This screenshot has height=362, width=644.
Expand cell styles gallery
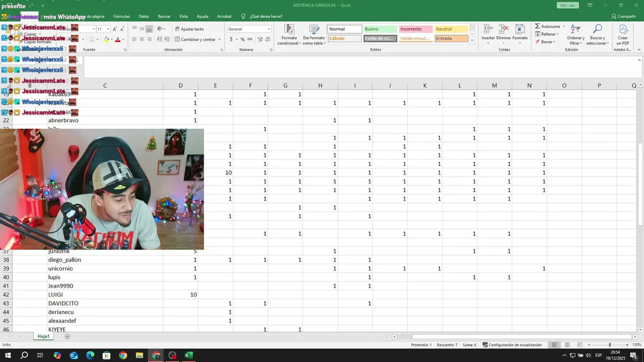(x=472, y=40)
